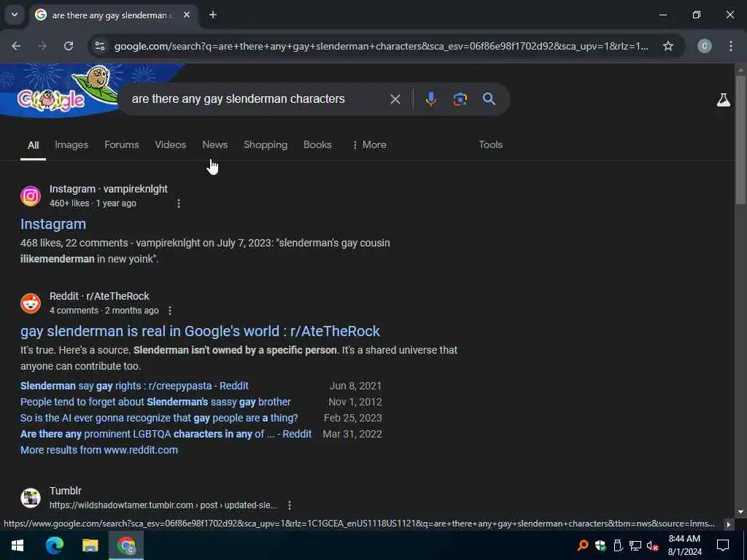This screenshot has width=747, height=560.
Task: Open 'So is the AI ever gonna' link
Action: [x=159, y=418]
